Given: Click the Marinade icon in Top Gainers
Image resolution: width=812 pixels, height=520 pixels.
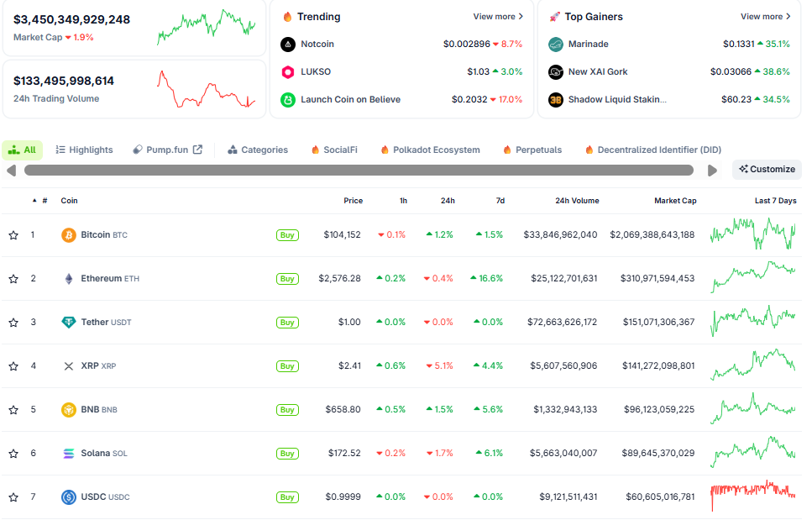Looking at the screenshot, I should click(x=555, y=44).
